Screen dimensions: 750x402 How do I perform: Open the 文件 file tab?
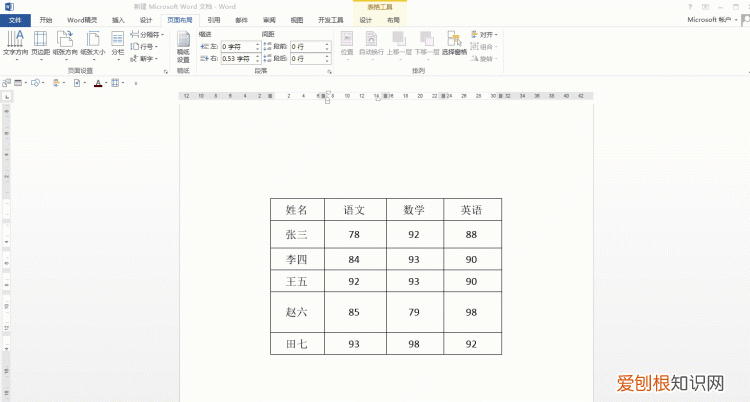pyautogui.click(x=15, y=20)
